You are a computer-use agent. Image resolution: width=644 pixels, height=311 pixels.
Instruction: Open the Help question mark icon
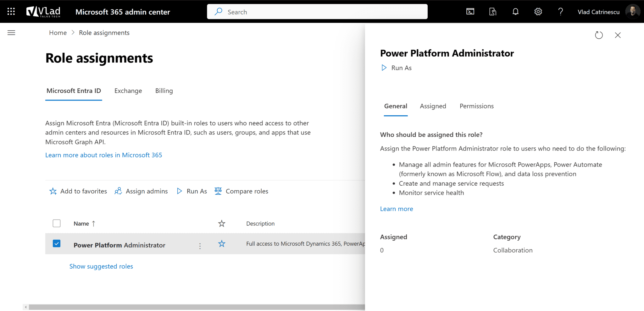[x=560, y=12]
